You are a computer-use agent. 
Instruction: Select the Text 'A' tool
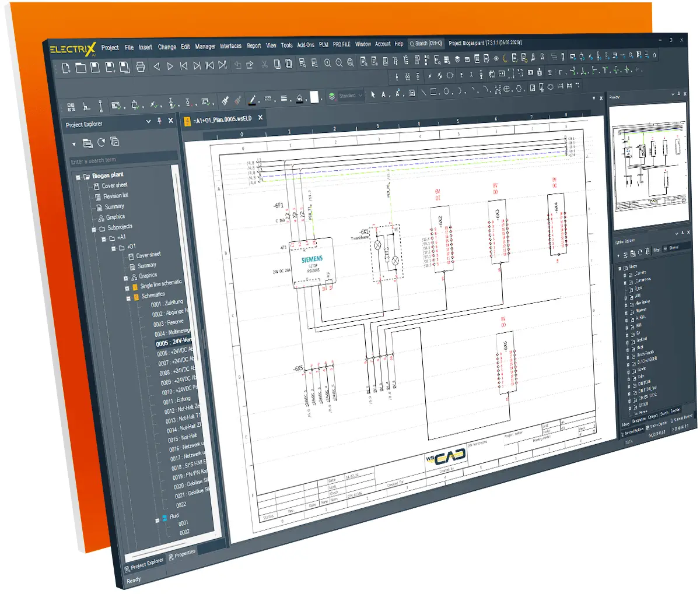coord(384,94)
